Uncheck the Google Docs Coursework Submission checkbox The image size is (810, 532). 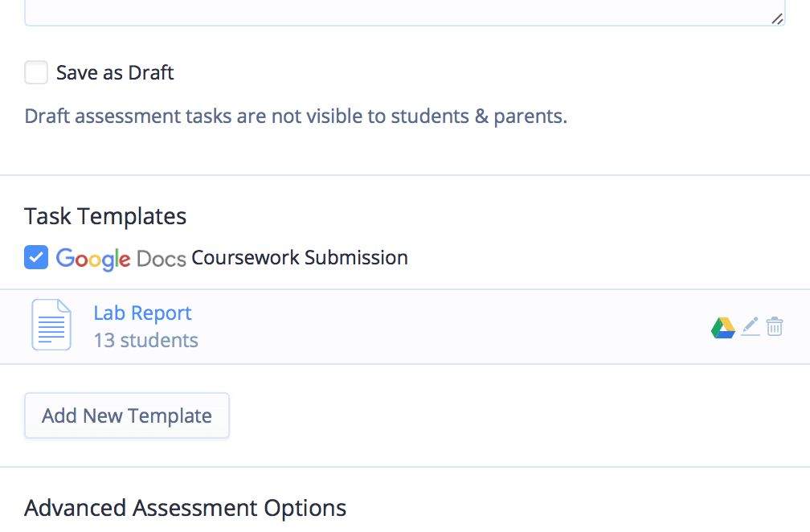point(36,257)
